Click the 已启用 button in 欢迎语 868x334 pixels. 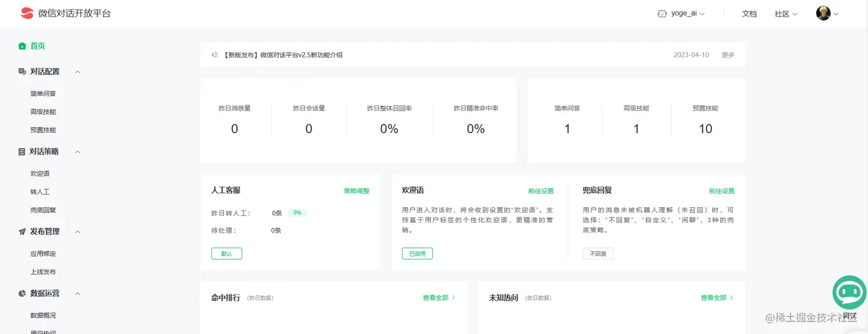417,254
